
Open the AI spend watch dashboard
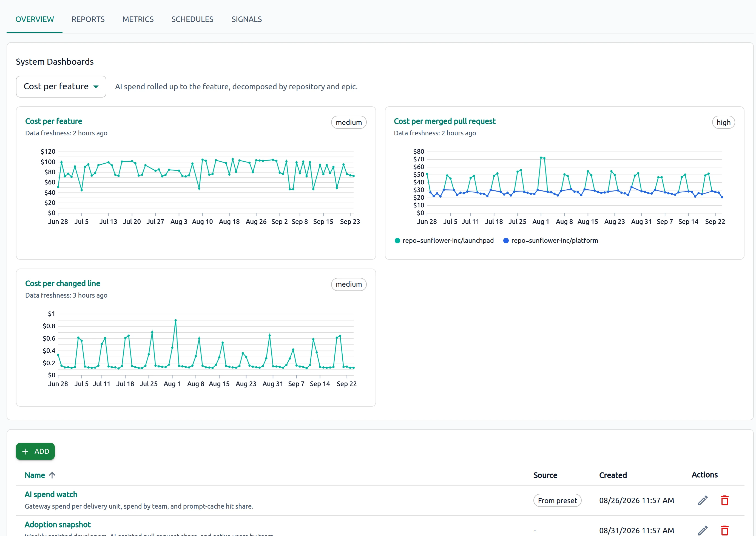51,494
